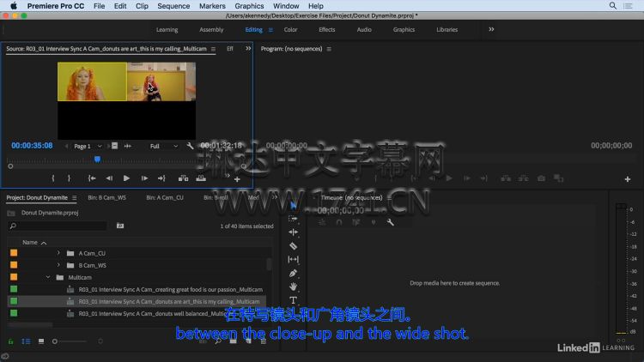Show more workspaces overflow chevron
Screen dimensions: 644x362
click(491, 29)
